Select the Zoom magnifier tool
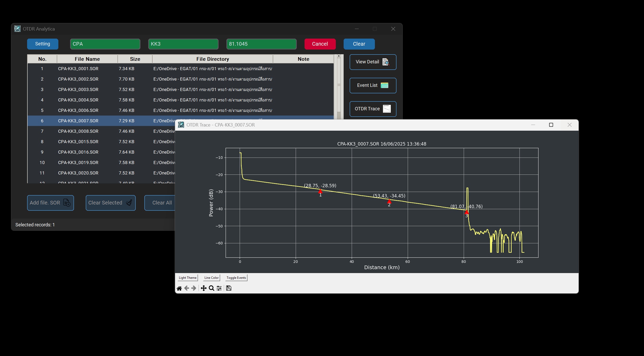The height and width of the screenshot is (356, 644). 211,288
